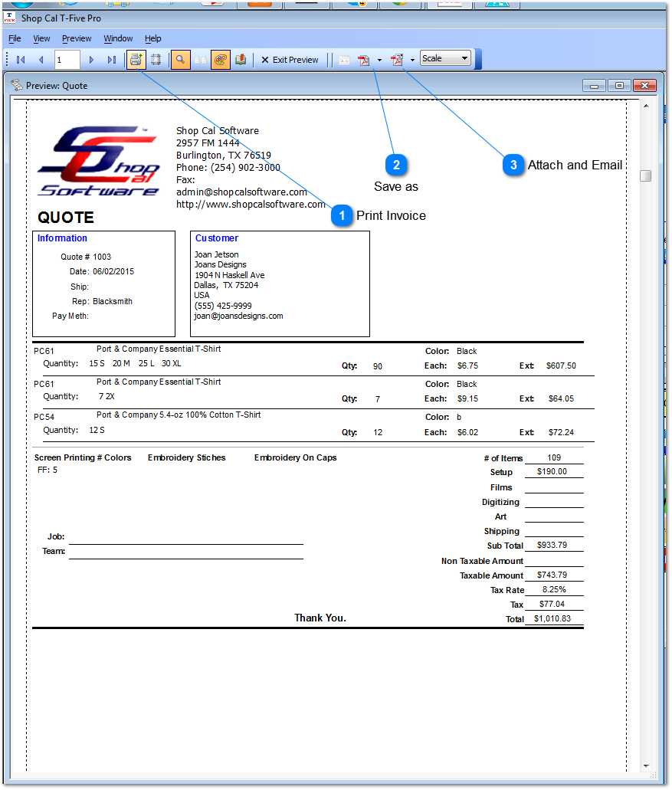This screenshot has height=790, width=672.
Task: Restore the Preview: Quote window
Action: pos(619,86)
